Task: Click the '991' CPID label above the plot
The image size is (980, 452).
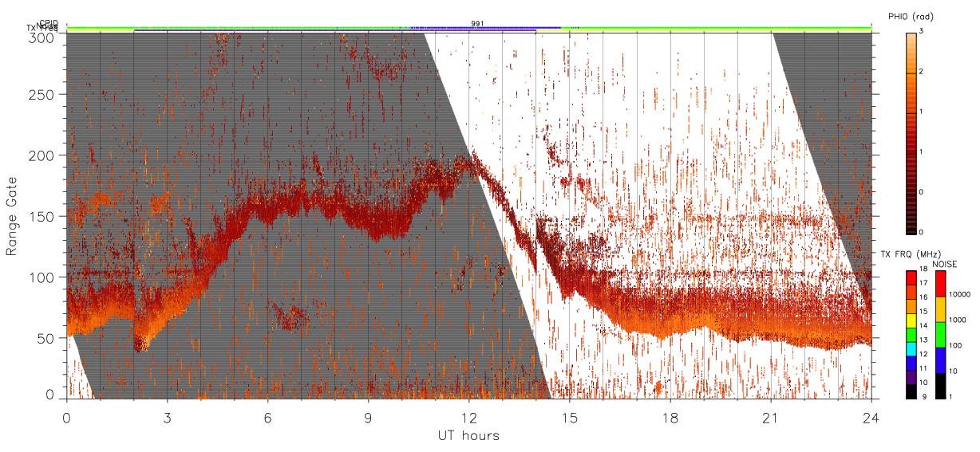Action: click(x=477, y=24)
